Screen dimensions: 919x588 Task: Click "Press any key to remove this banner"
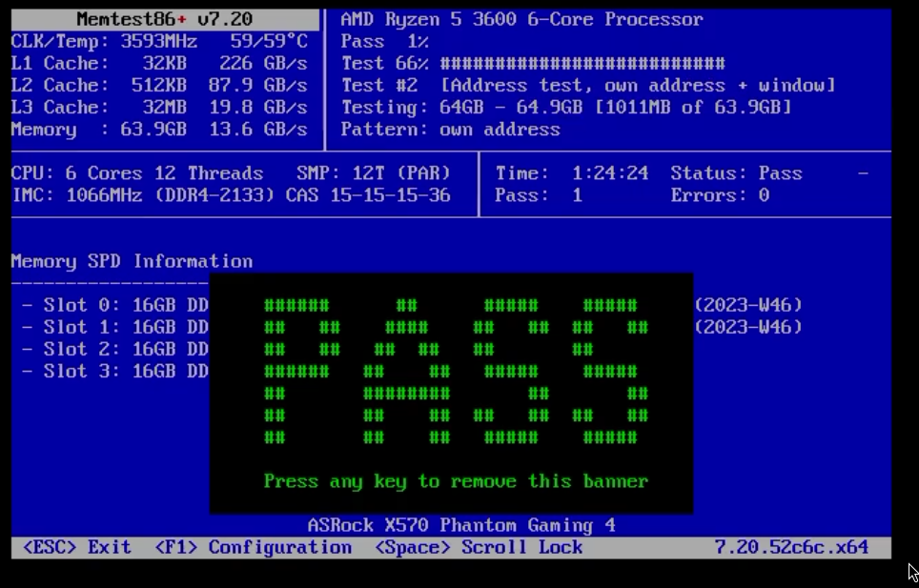tap(455, 481)
